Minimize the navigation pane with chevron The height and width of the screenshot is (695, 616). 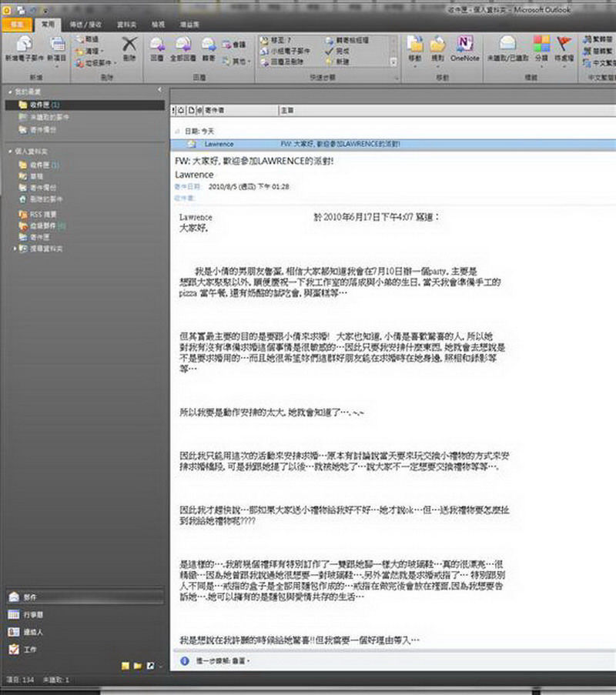pyautogui.click(x=159, y=90)
